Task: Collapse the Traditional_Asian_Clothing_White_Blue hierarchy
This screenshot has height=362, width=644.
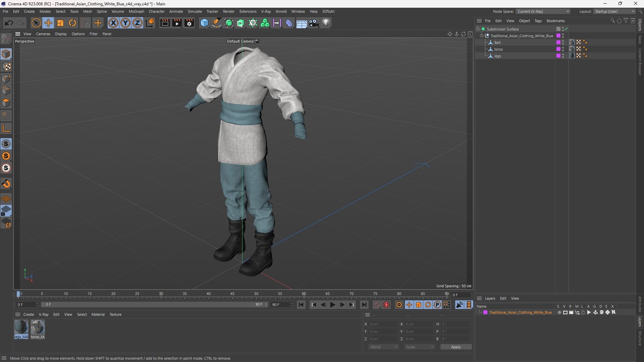Action: (x=482, y=36)
